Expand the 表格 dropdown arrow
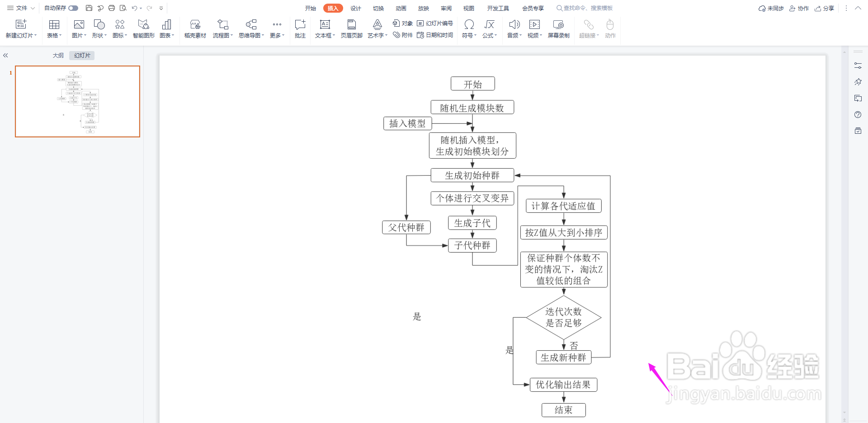 (61, 35)
